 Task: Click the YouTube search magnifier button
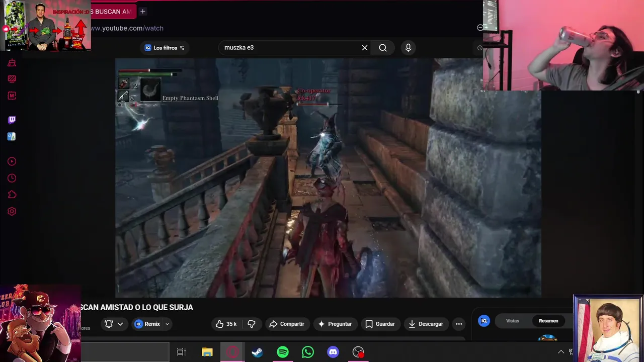383,48
